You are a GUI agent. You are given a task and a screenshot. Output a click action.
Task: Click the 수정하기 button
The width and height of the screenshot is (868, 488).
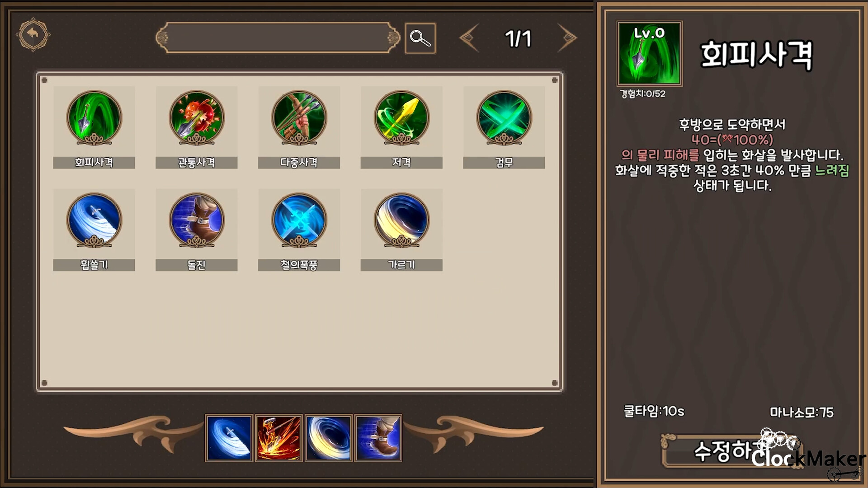click(x=732, y=451)
